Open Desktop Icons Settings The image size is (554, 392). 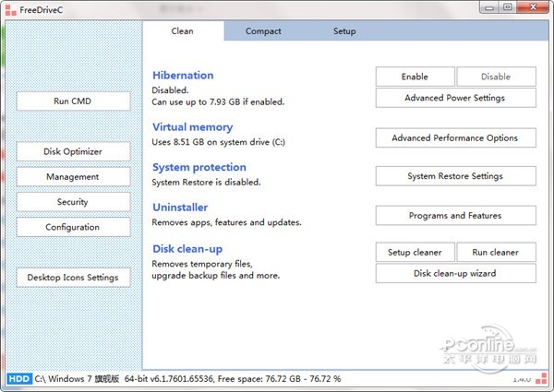coord(73,277)
